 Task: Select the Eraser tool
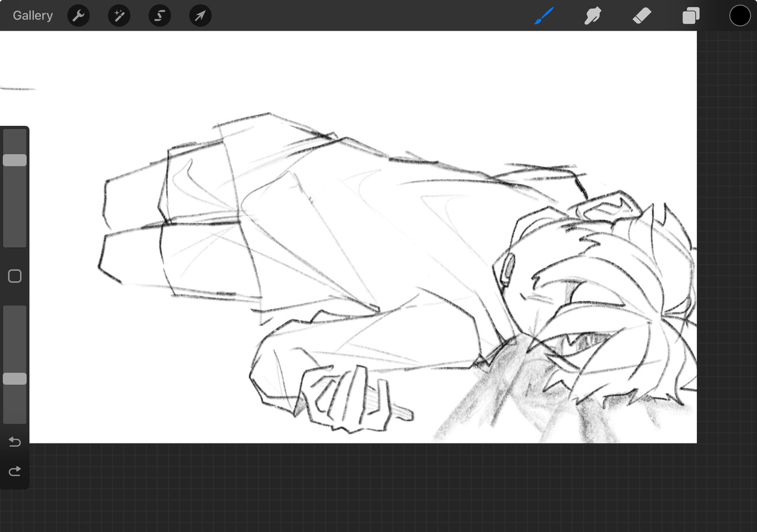(x=642, y=16)
